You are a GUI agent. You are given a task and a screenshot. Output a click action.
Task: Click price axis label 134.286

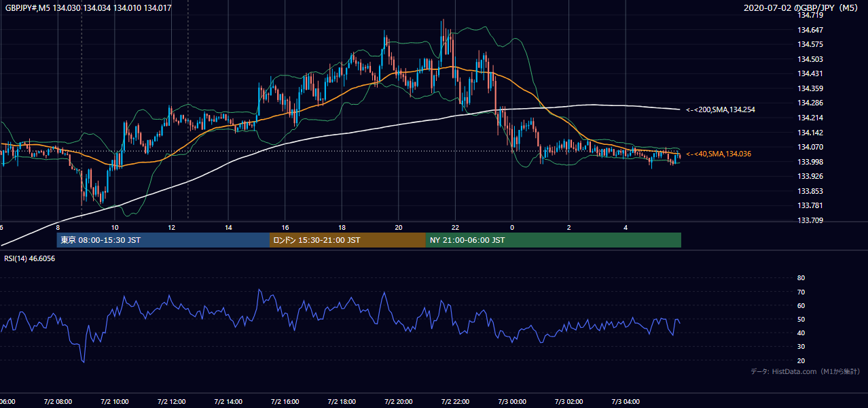tap(810, 103)
